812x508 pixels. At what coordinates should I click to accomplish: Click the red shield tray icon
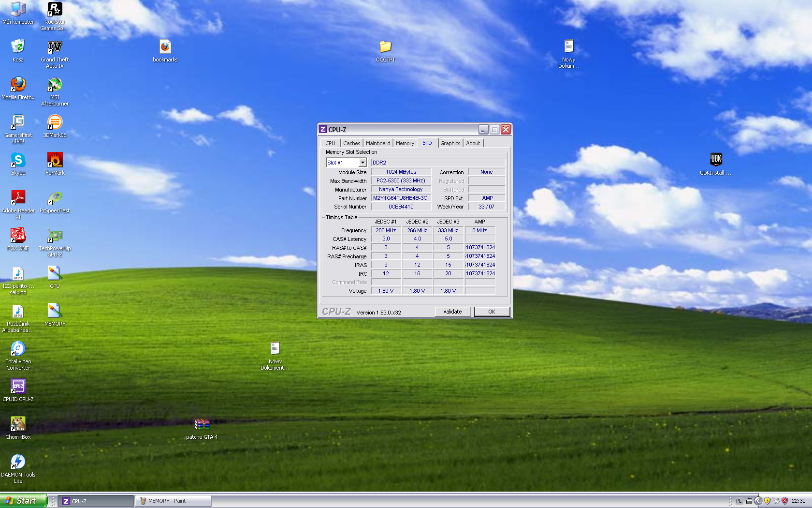point(784,501)
